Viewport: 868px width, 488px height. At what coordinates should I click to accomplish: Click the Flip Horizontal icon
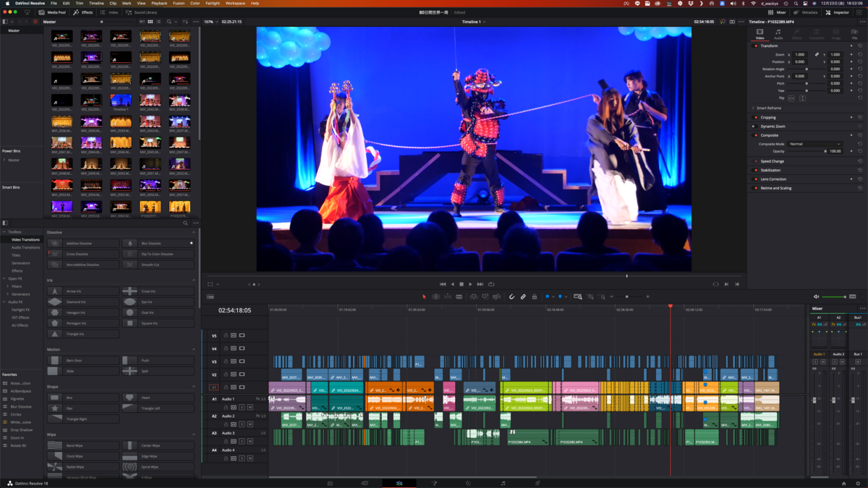coord(791,98)
